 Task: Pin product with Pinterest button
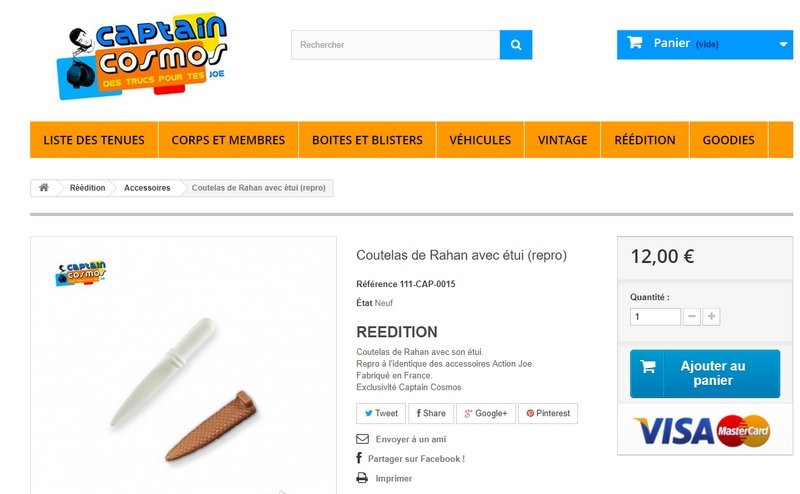548,413
